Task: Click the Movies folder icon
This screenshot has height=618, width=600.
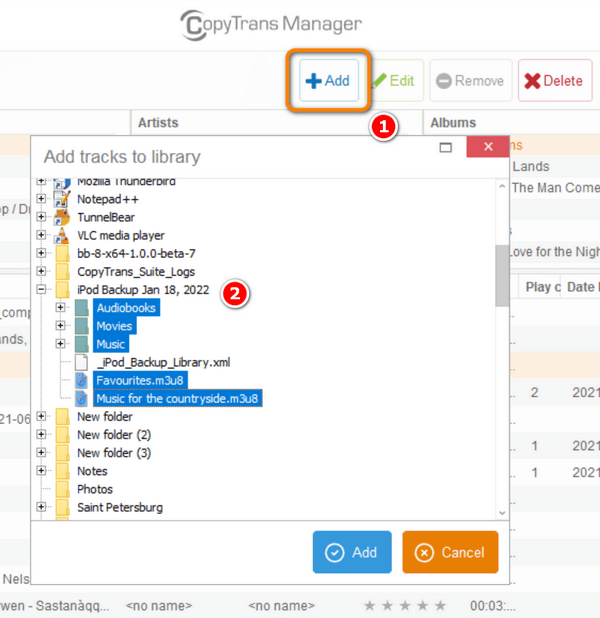Action: pyautogui.click(x=82, y=326)
